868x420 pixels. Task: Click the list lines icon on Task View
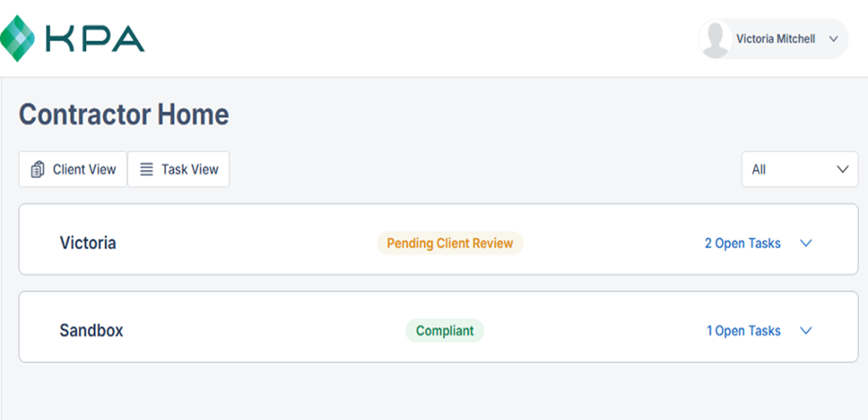pyautogui.click(x=146, y=169)
